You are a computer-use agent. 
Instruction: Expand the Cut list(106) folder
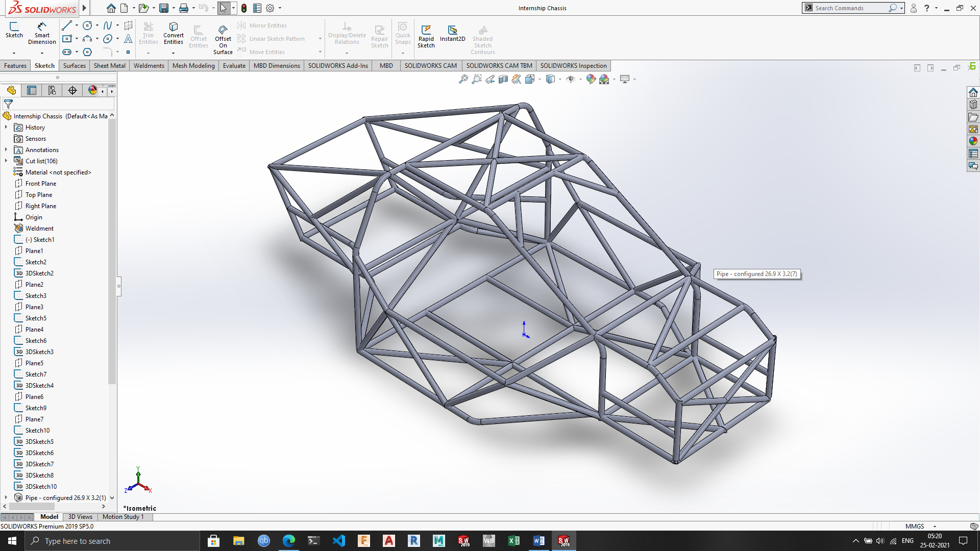(x=6, y=161)
